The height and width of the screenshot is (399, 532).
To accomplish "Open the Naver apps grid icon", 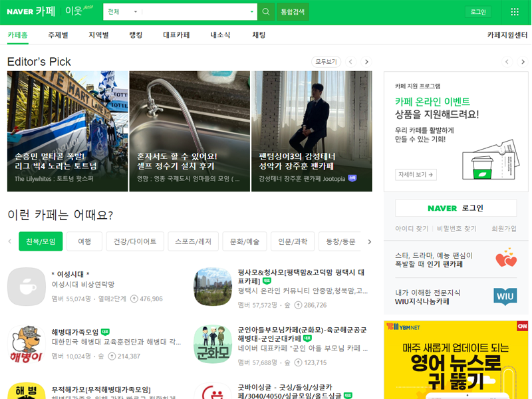I will click(x=514, y=12).
